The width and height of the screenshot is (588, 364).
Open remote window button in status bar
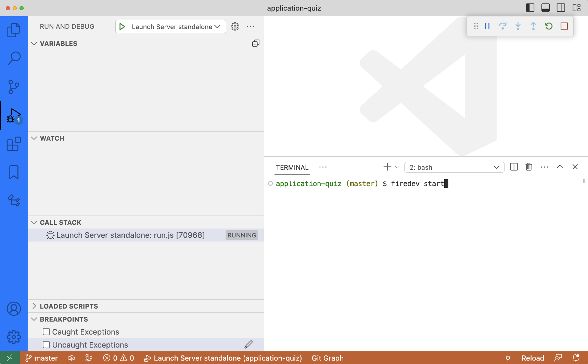tap(10, 358)
